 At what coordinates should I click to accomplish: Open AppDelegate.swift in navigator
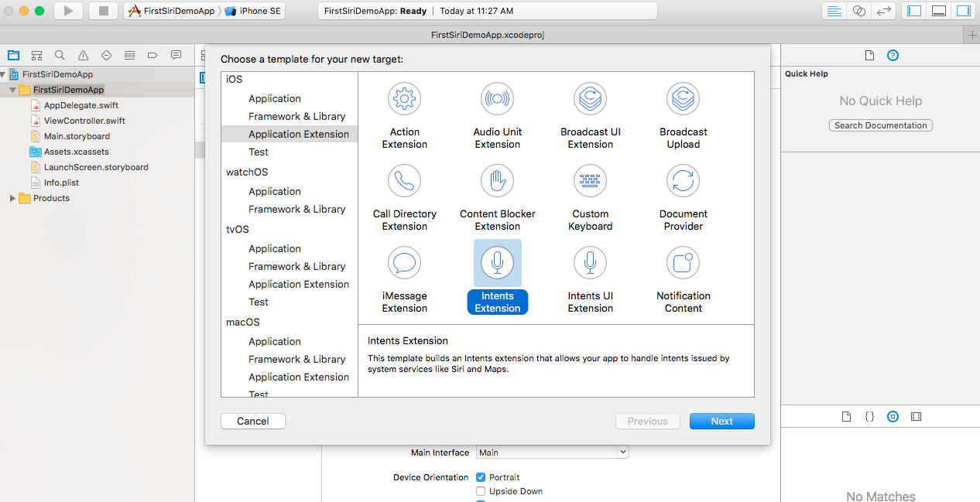[81, 105]
